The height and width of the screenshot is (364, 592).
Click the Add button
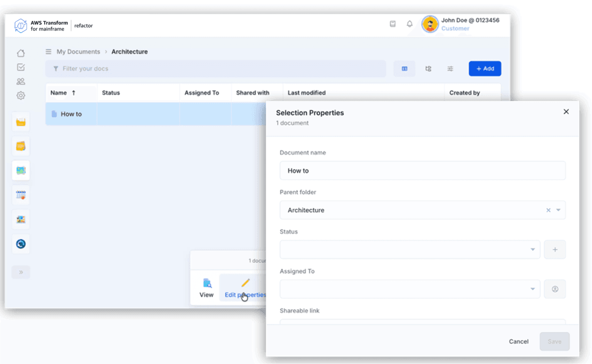click(485, 69)
